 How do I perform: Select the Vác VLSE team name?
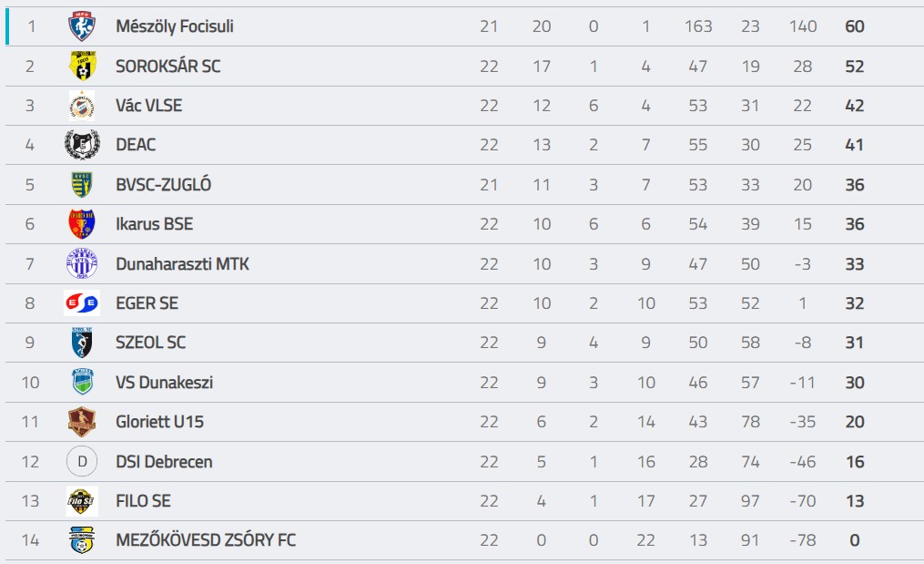coord(149,106)
